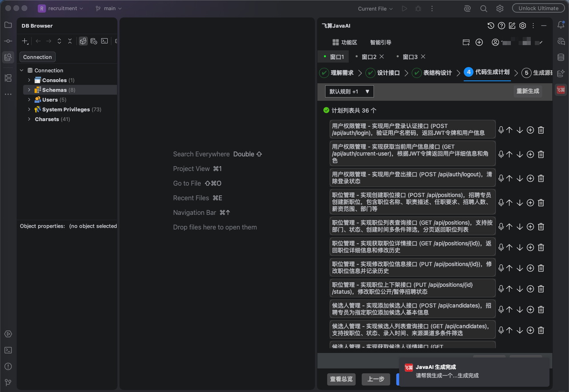This screenshot has width=569, height=392.
Task: Click the new window icon beside the plus circle
Action: [x=466, y=42]
